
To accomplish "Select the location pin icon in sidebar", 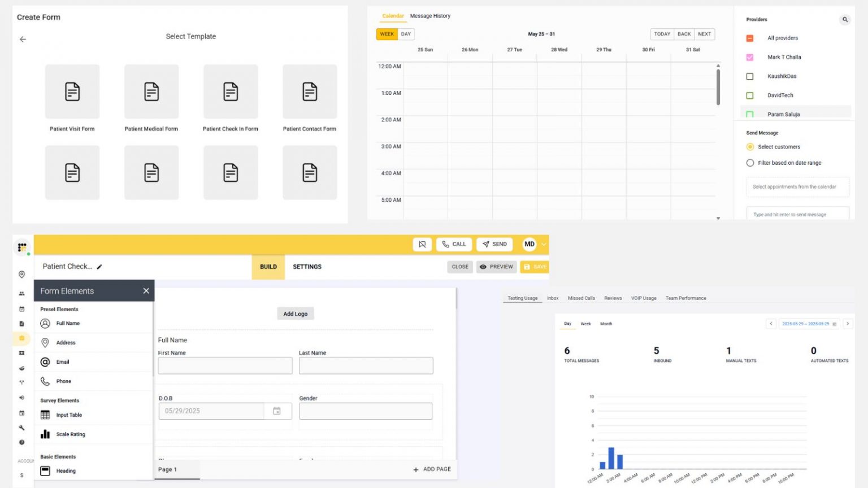I will [21, 274].
